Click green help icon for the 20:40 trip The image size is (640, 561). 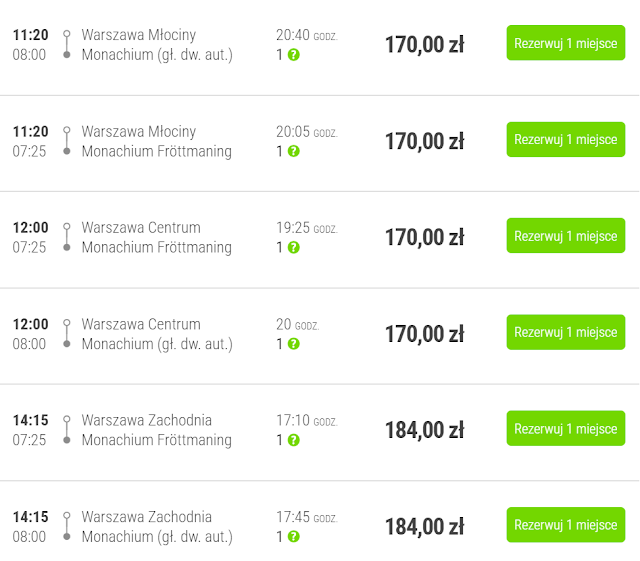(x=293, y=55)
